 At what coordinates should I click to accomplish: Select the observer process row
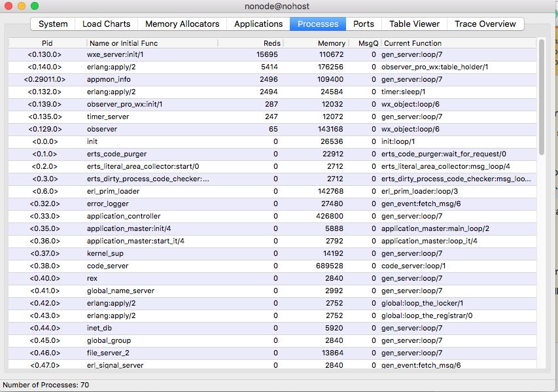(x=272, y=129)
